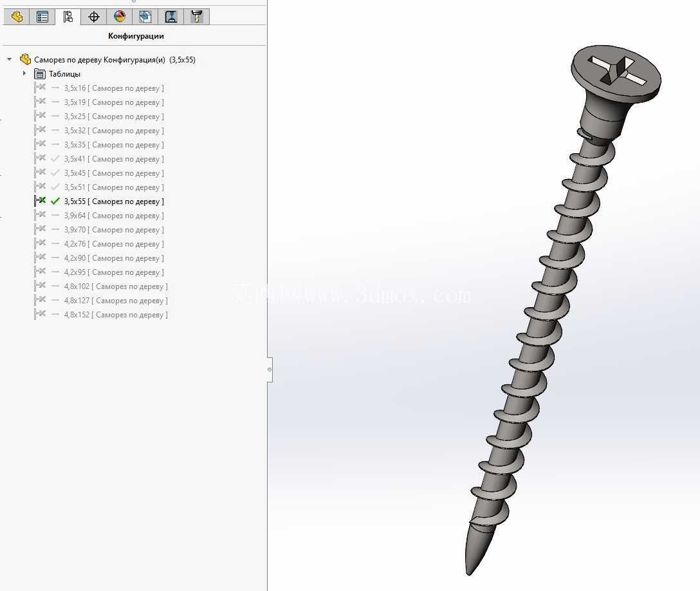700x591 pixels.
Task: Select configuration 3,5x45 [ Саморез по дереву ]
Action: pyautogui.click(x=114, y=173)
